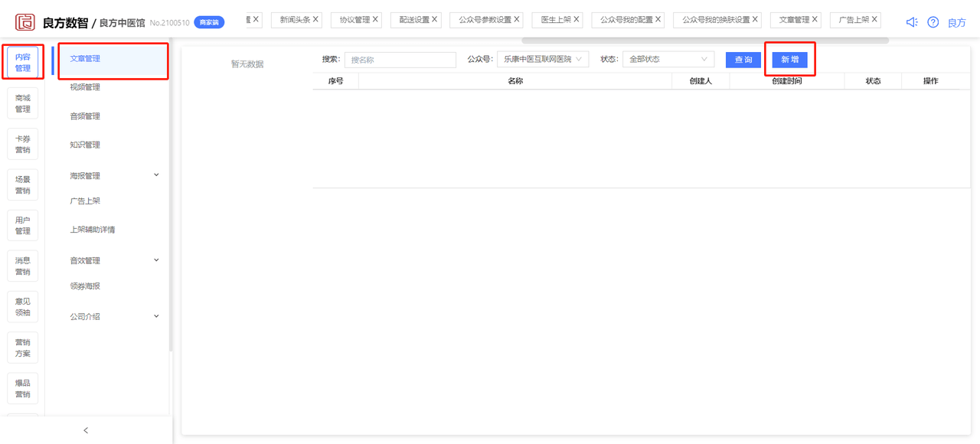The image size is (980, 444).
Task: Click the 创建人 column header
Action: 701,81
